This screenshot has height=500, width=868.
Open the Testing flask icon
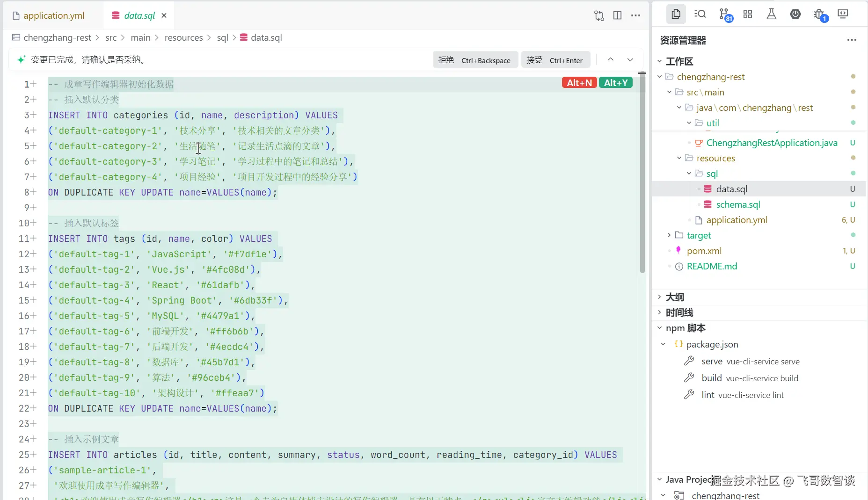[x=771, y=14]
